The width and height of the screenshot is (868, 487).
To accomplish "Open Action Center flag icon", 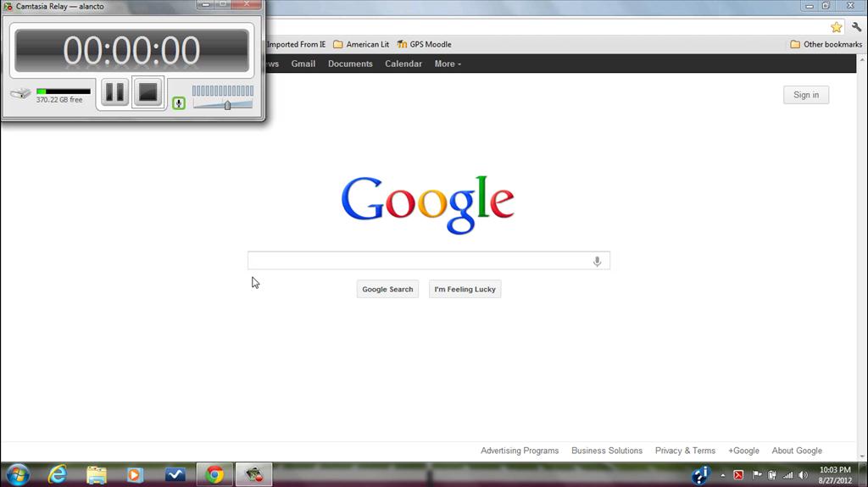I will pos(757,475).
